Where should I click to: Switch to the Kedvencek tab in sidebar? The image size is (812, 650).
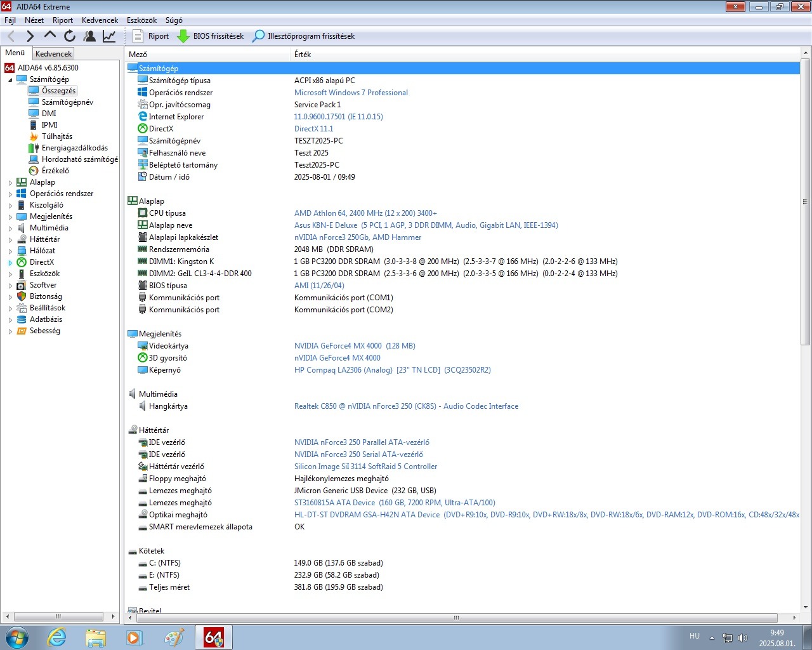pyautogui.click(x=54, y=54)
